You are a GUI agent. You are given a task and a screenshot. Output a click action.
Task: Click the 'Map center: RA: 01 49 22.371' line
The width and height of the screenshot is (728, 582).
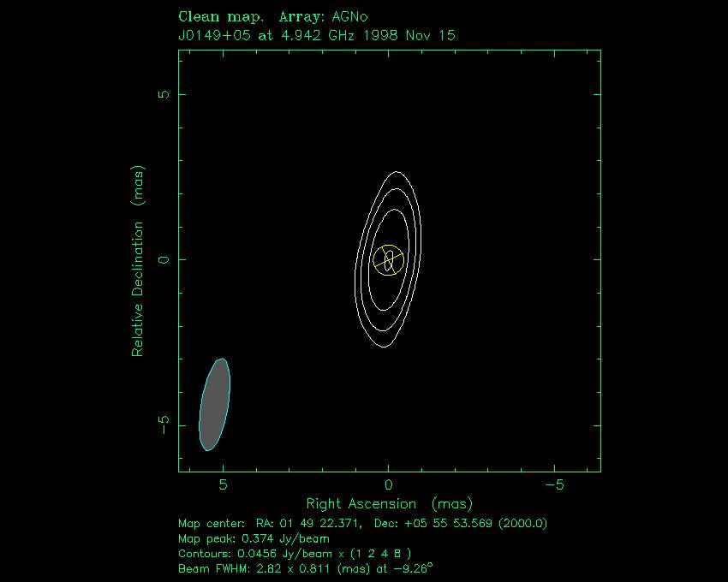click(362, 524)
